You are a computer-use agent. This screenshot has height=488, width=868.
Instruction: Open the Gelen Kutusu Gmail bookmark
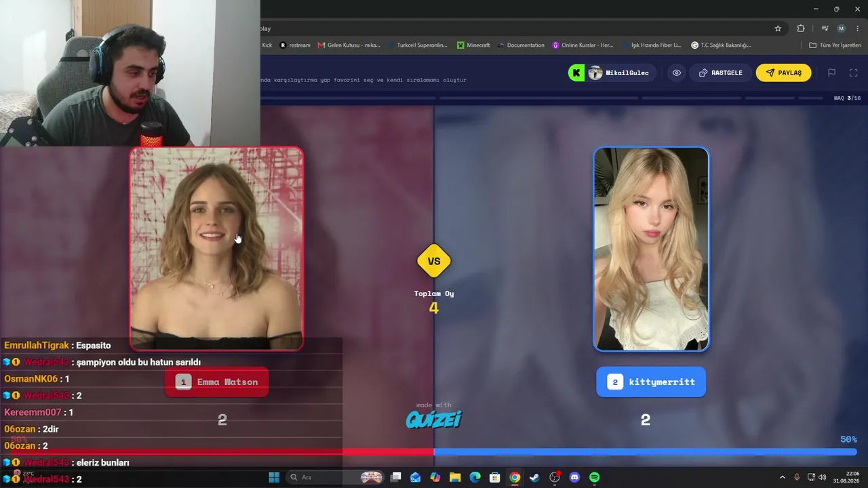click(349, 45)
